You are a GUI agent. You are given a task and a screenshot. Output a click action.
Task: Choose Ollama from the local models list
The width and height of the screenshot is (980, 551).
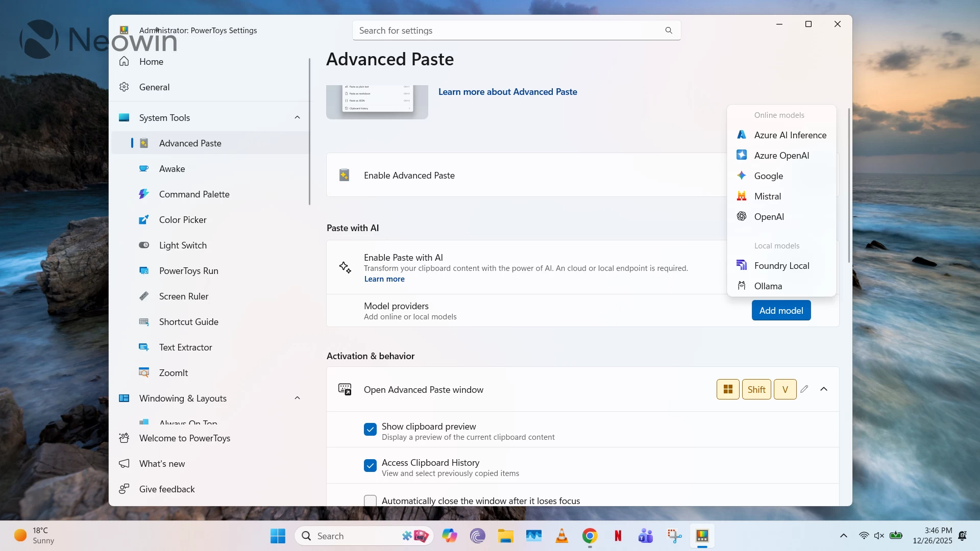[781, 286]
